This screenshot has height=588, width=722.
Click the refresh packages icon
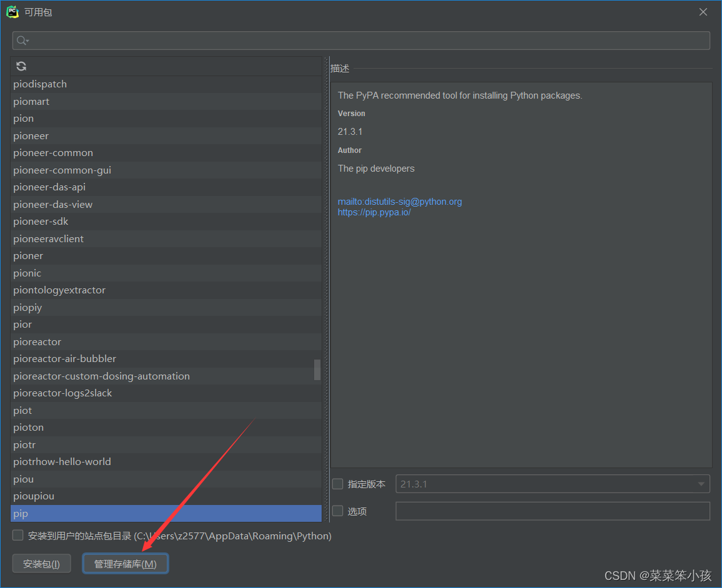coord(21,66)
